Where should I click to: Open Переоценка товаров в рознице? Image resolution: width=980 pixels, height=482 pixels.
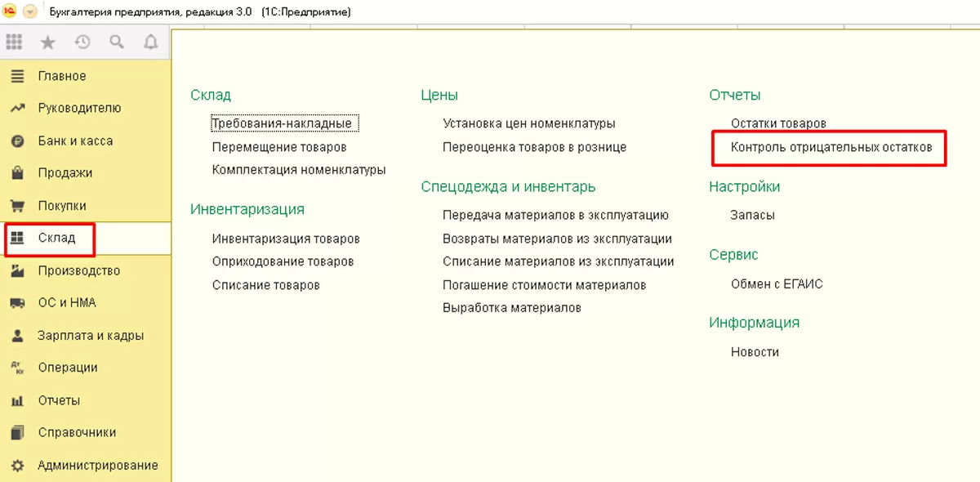pos(535,147)
